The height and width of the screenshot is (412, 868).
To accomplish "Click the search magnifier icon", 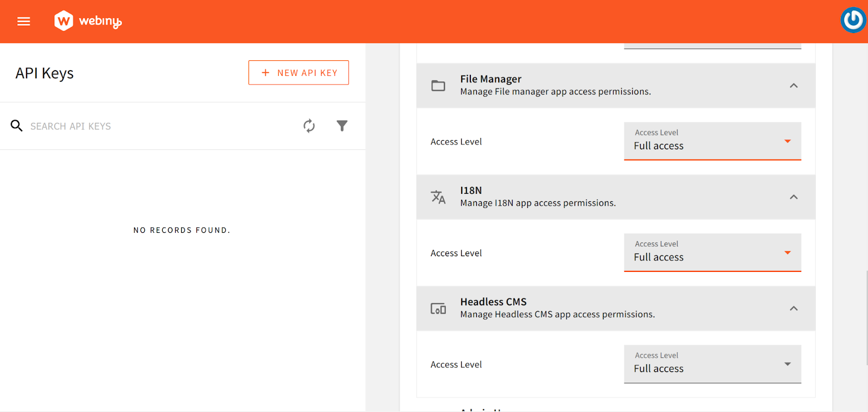I will click(x=17, y=126).
